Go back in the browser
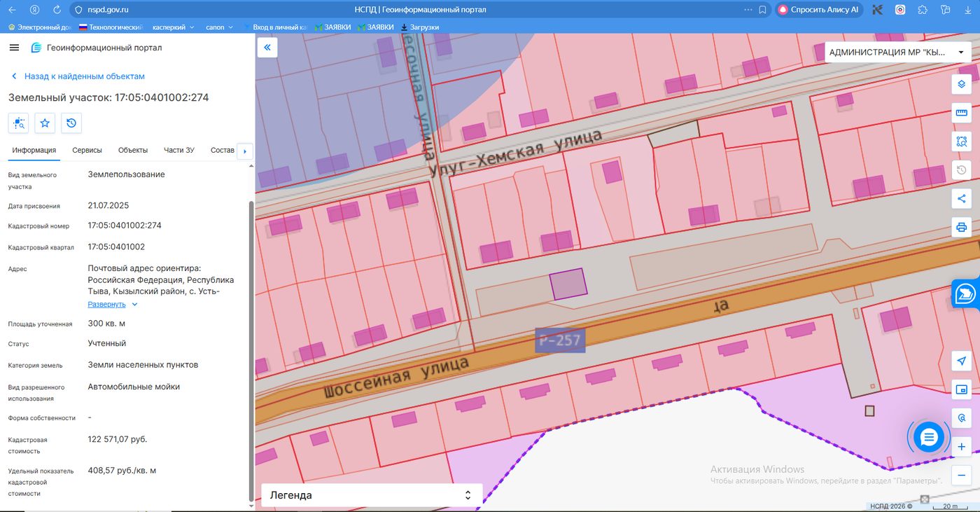Screen dimensions: 980x512 click(12, 10)
